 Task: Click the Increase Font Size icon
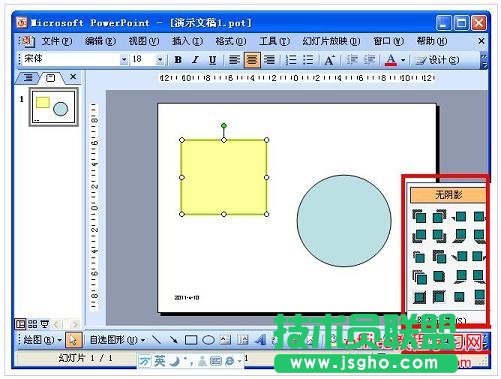point(329,60)
